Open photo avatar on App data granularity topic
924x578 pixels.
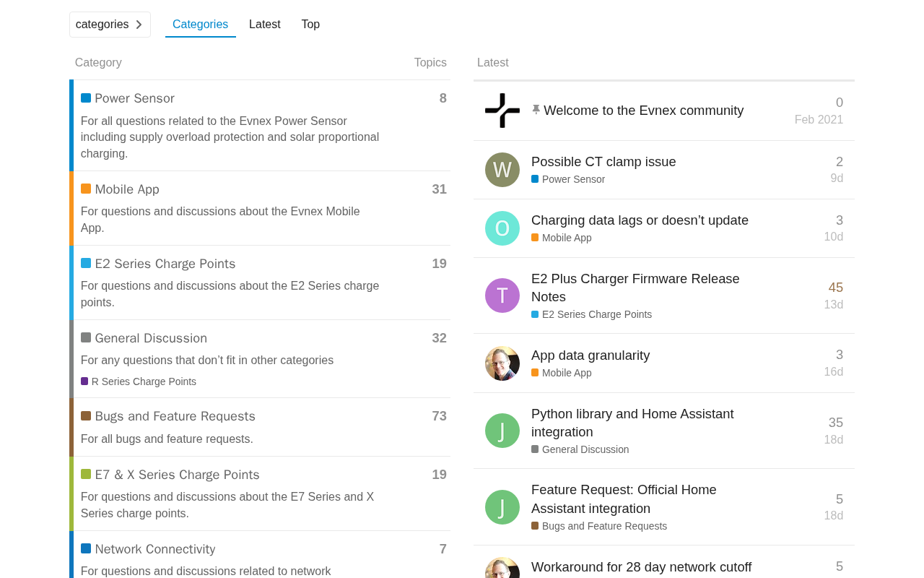tap(502, 363)
